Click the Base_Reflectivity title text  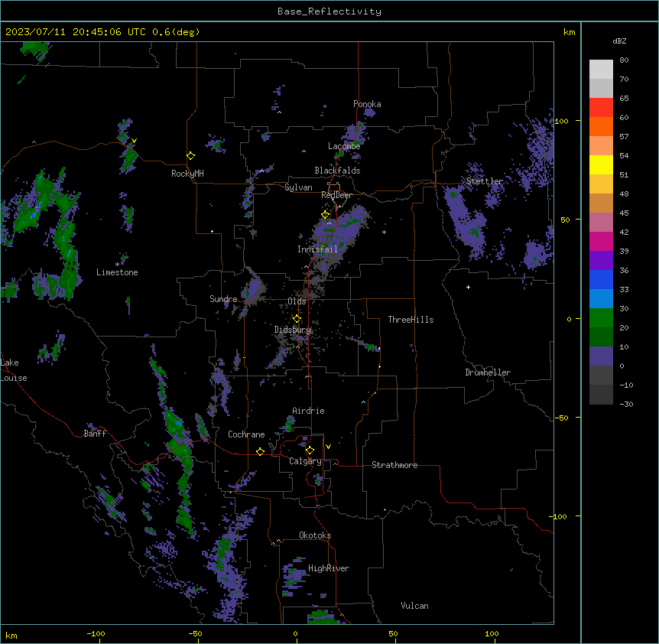(329, 11)
